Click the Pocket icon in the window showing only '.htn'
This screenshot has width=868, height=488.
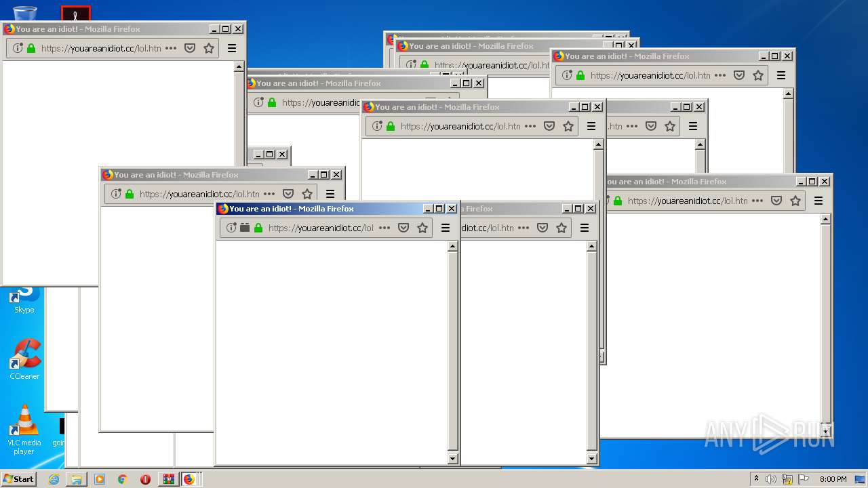[651, 126]
